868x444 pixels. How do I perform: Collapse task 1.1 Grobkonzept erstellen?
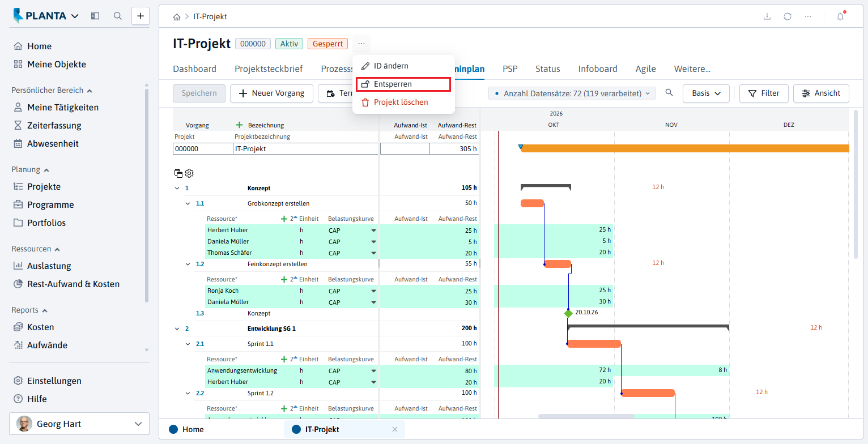(x=188, y=203)
